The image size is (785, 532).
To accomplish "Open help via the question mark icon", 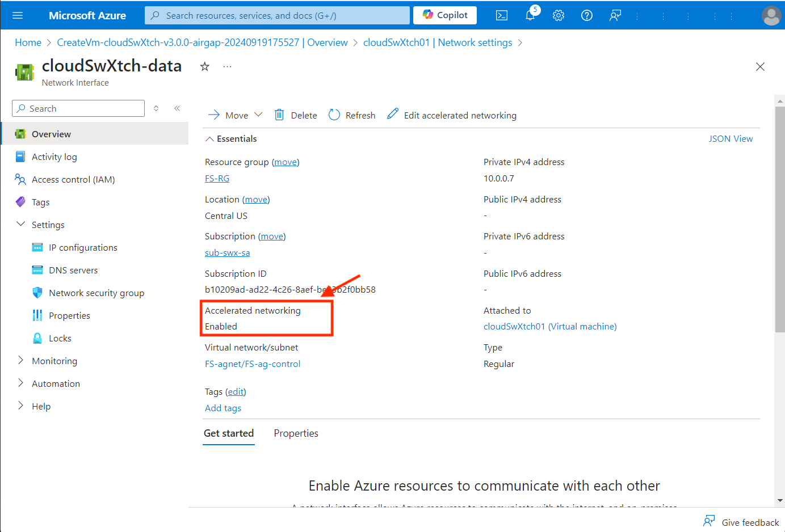I will [586, 15].
